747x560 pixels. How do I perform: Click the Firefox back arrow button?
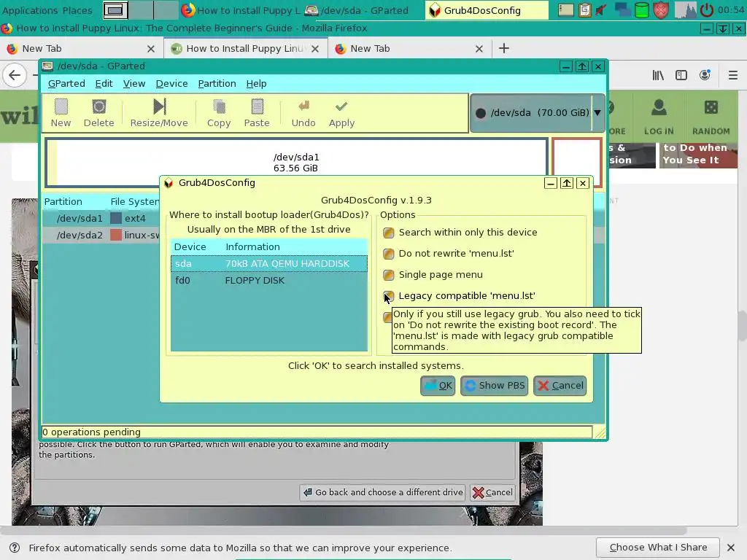(15, 75)
